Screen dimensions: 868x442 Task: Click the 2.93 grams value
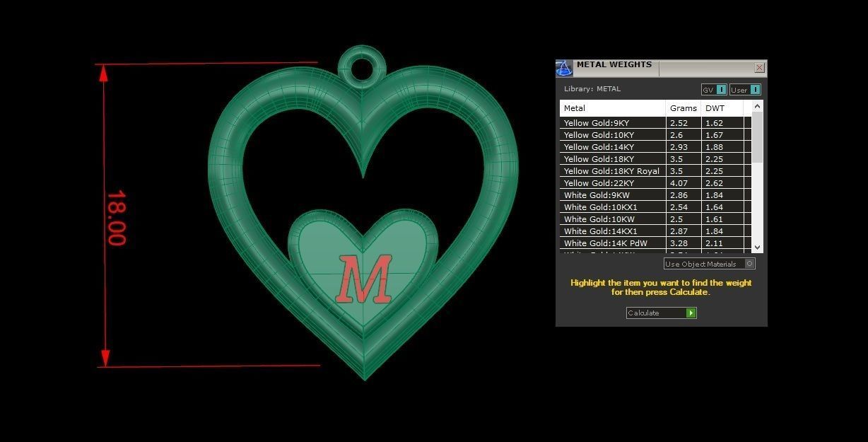[x=679, y=147]
